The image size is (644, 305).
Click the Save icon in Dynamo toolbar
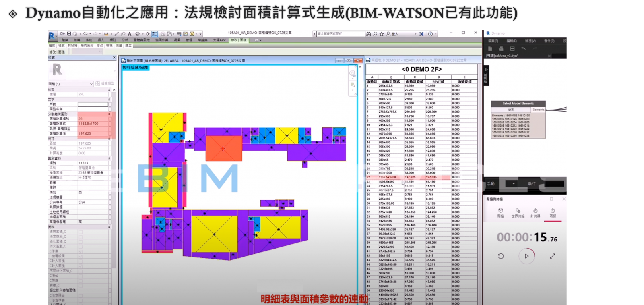click(x=512, y=49)
